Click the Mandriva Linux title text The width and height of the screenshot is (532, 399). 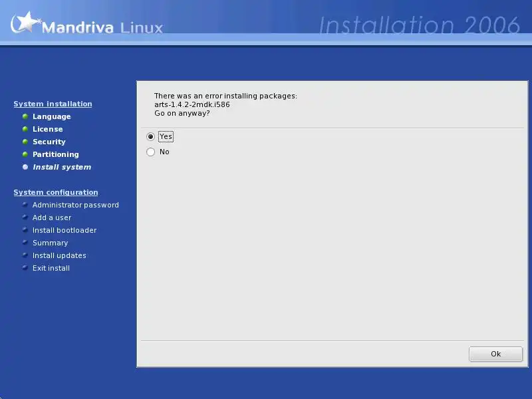point(102,27)
